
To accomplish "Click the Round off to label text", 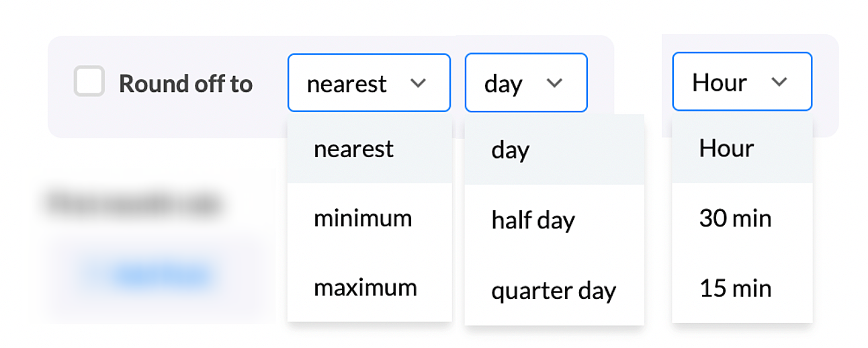I will pyautogui.click(x=185, y=84).
